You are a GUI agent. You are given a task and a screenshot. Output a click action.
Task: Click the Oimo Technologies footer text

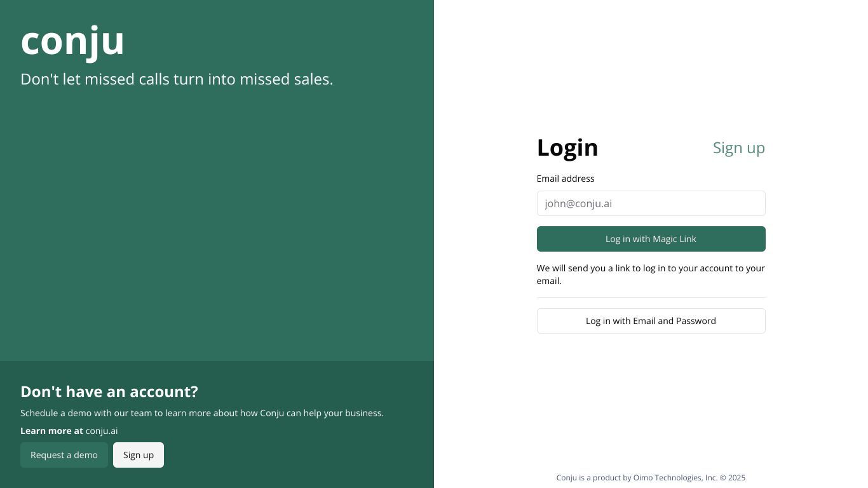651,478
